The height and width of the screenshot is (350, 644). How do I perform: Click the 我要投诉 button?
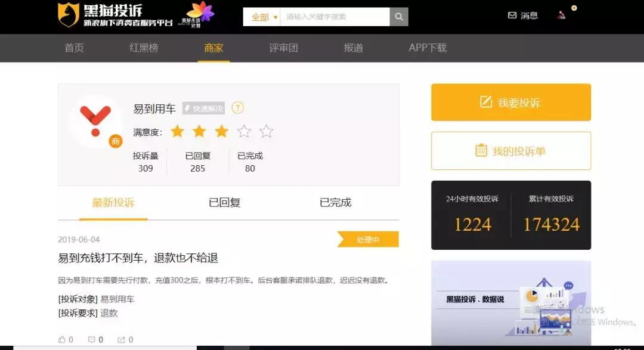point(510,102)
